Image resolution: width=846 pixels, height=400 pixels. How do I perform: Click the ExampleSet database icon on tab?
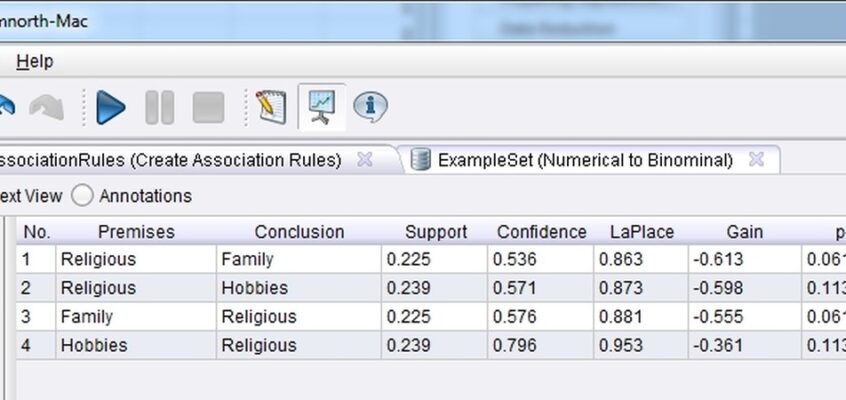coord(420,160)
